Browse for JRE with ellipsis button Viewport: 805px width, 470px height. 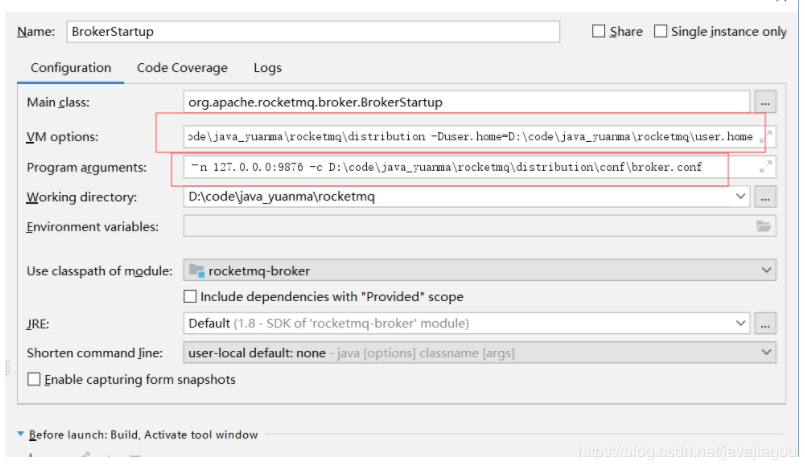tap(765, 324)
